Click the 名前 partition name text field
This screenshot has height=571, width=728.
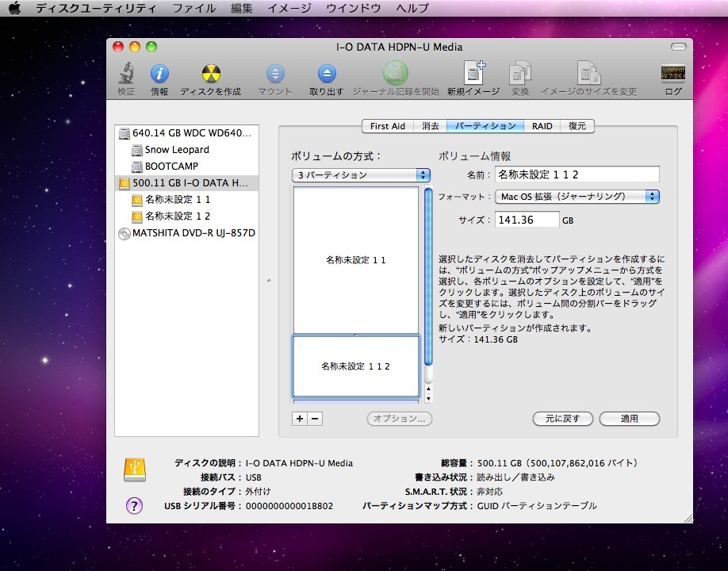click(577, 174)
